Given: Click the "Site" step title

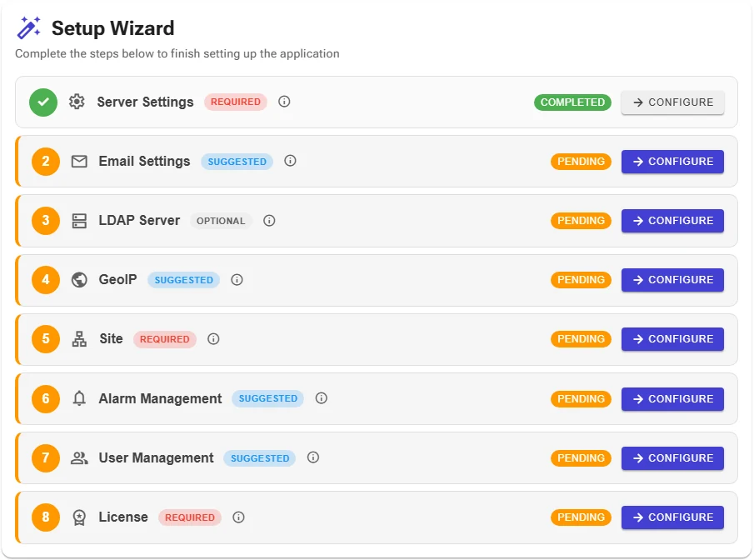Looking at the screenshot, I should point(111,338).
